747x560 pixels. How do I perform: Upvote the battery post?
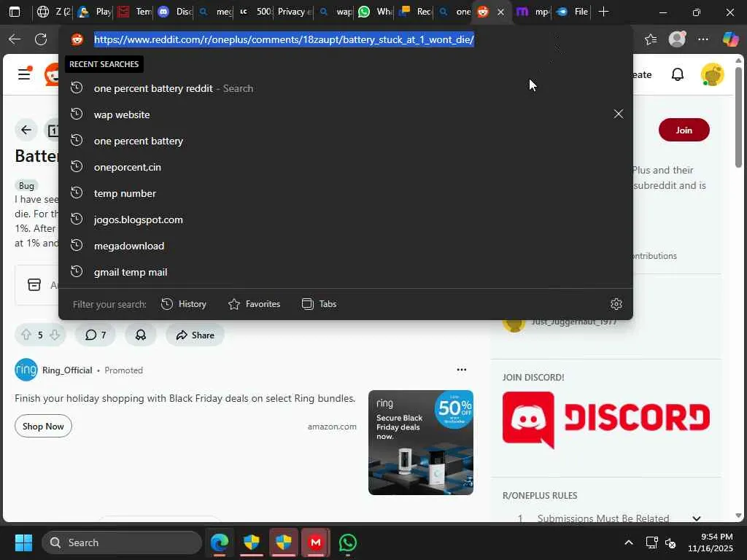[x=26, y=335]
